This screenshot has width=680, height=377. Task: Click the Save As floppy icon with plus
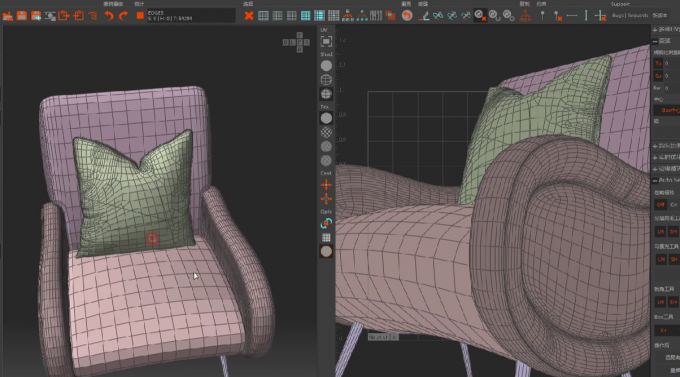[36, 16]
